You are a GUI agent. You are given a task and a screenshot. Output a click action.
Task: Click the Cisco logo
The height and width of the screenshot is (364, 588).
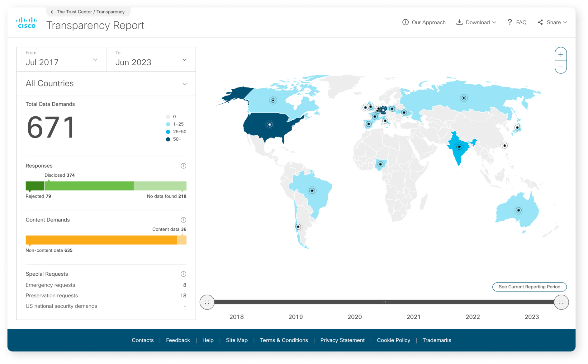pyautogui.click(x=26, y=22)
